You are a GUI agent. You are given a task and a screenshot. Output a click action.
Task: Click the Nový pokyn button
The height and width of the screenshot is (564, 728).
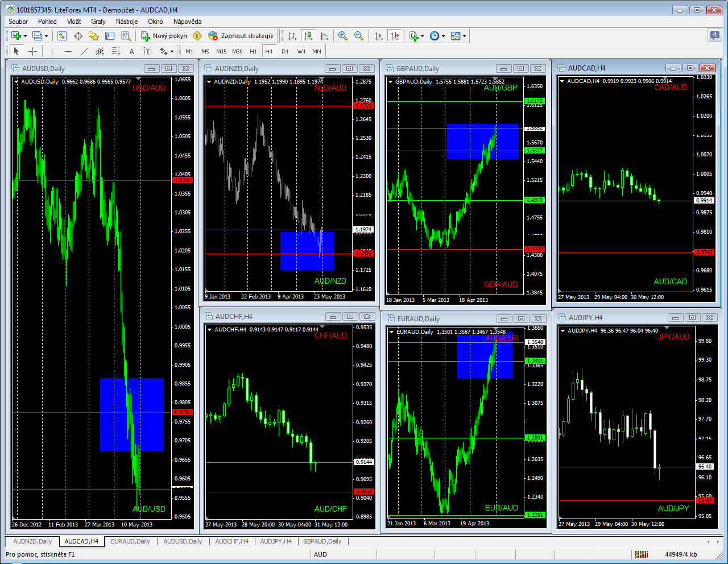pyautogui.click(x=164, y=36)
